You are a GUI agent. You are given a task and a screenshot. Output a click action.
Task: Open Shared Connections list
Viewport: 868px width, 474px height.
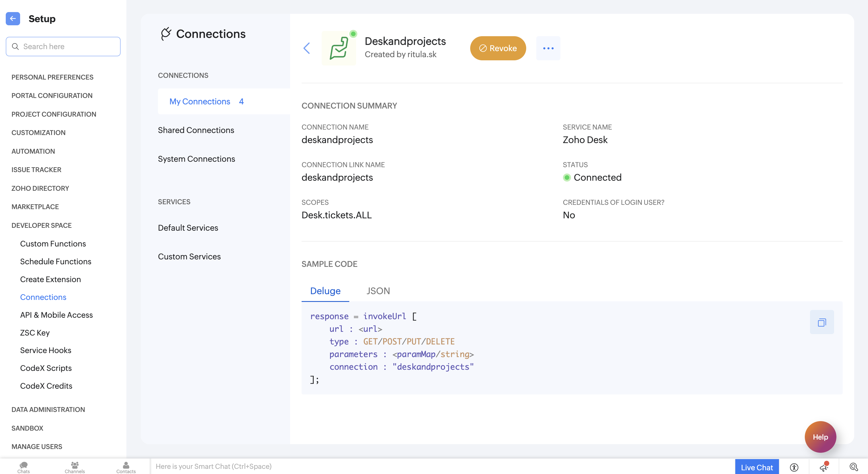pyautogui.click(x=196, y=130)
